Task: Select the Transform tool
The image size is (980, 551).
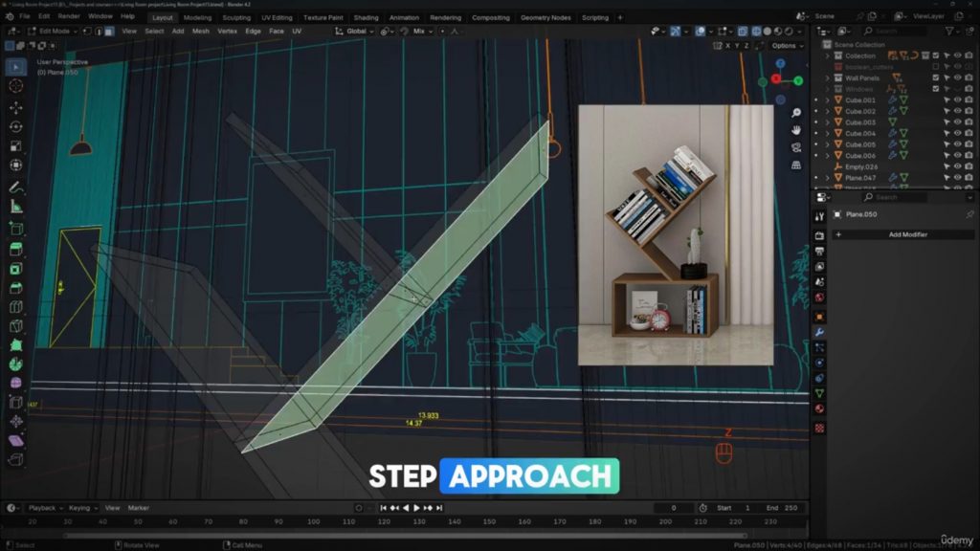Action: (16, 165)
